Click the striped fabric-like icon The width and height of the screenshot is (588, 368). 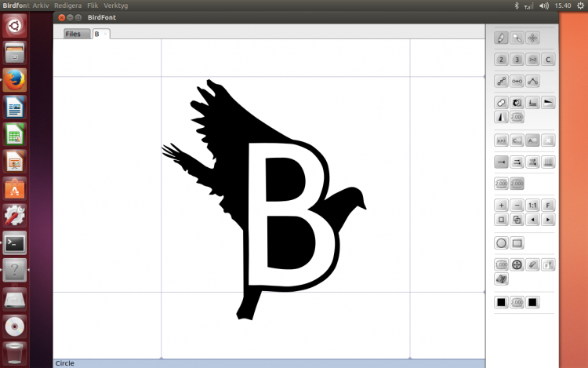(501, 279)
